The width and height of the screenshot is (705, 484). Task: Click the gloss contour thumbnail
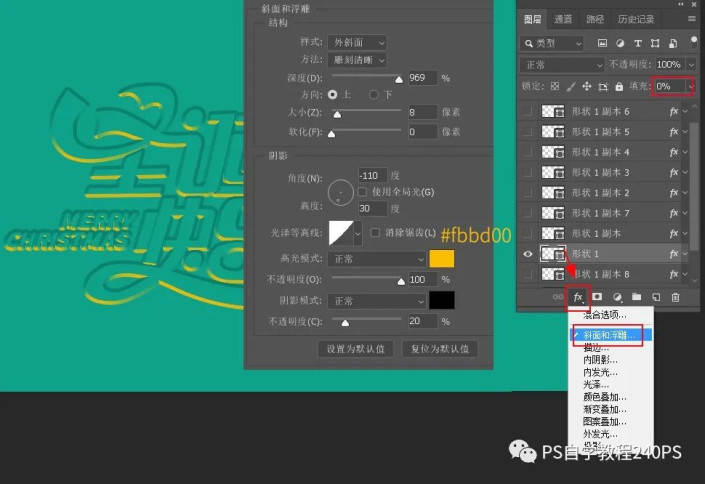point(341,233)
